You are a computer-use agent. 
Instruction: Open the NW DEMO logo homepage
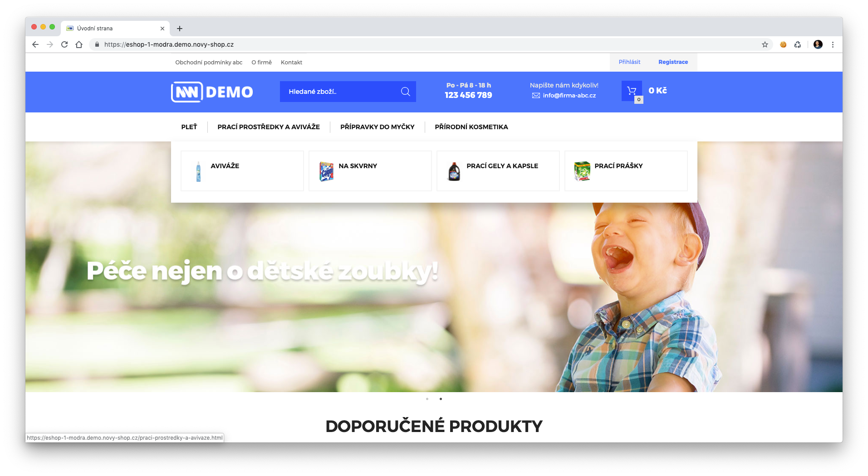[212, 92]
